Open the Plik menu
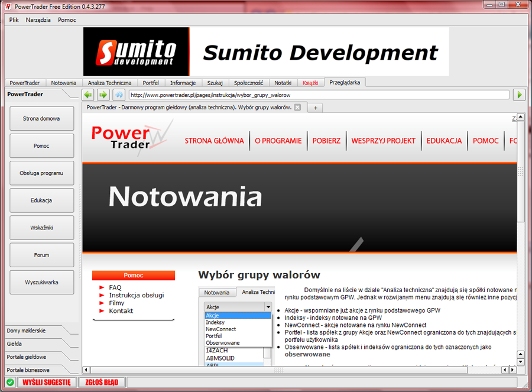This screenshot has width=532, height=392. 14,20
